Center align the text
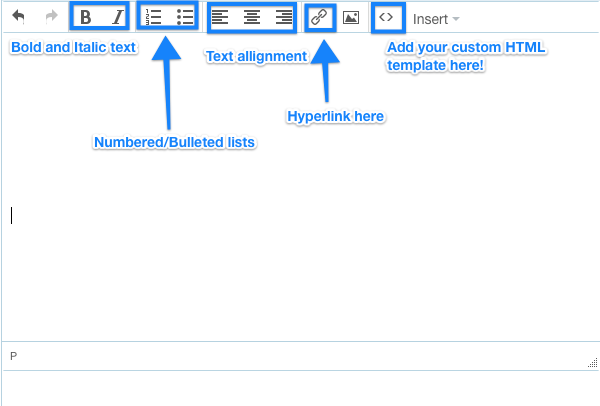The image size is (600, 406). [252, 18]
